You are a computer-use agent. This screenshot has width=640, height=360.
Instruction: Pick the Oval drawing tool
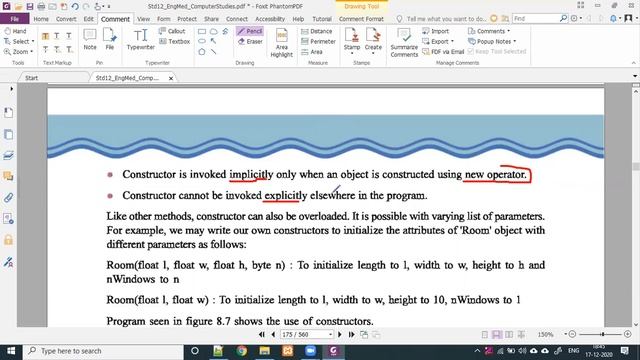click(202, 41)
